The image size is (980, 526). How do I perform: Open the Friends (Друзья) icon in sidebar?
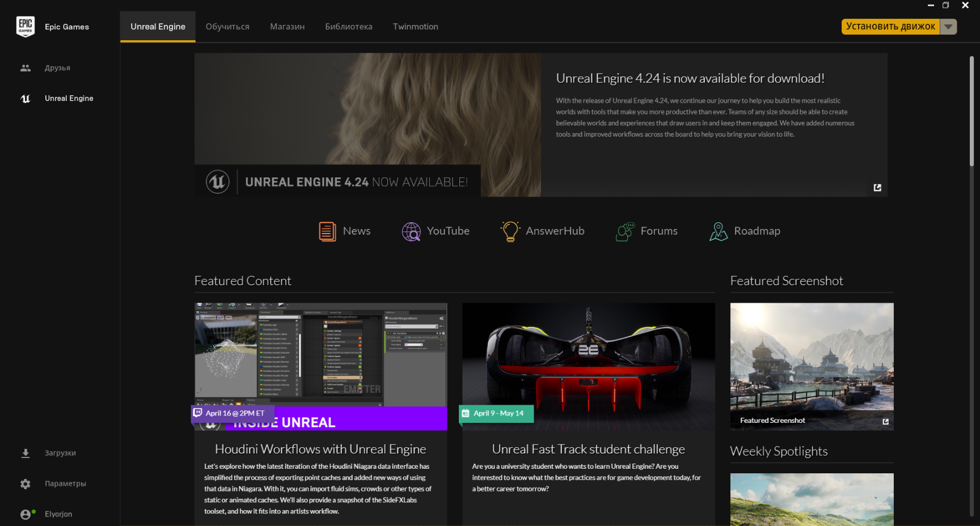tap(26, 68)
